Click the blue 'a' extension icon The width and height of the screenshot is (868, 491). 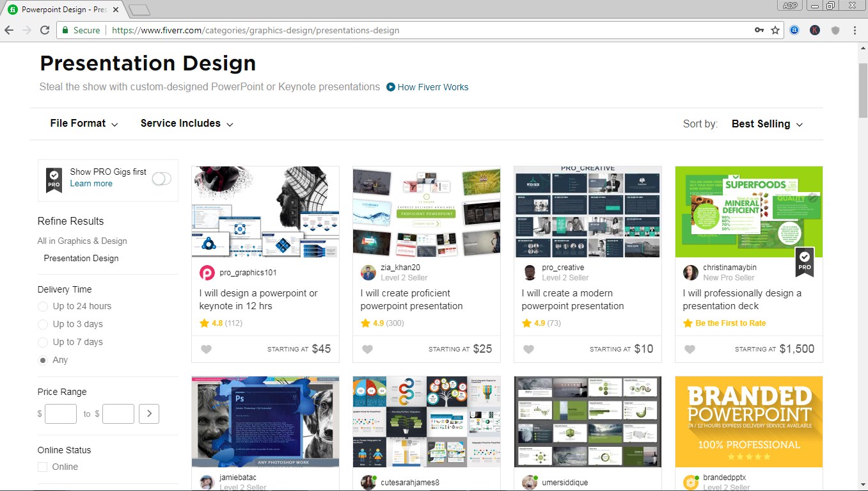(794, 30)
